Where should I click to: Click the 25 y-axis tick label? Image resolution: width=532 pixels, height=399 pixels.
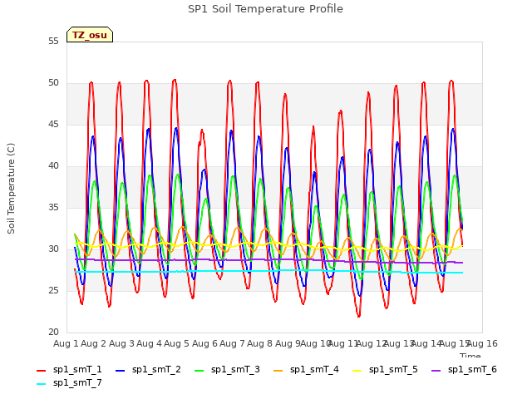(53, 291)
